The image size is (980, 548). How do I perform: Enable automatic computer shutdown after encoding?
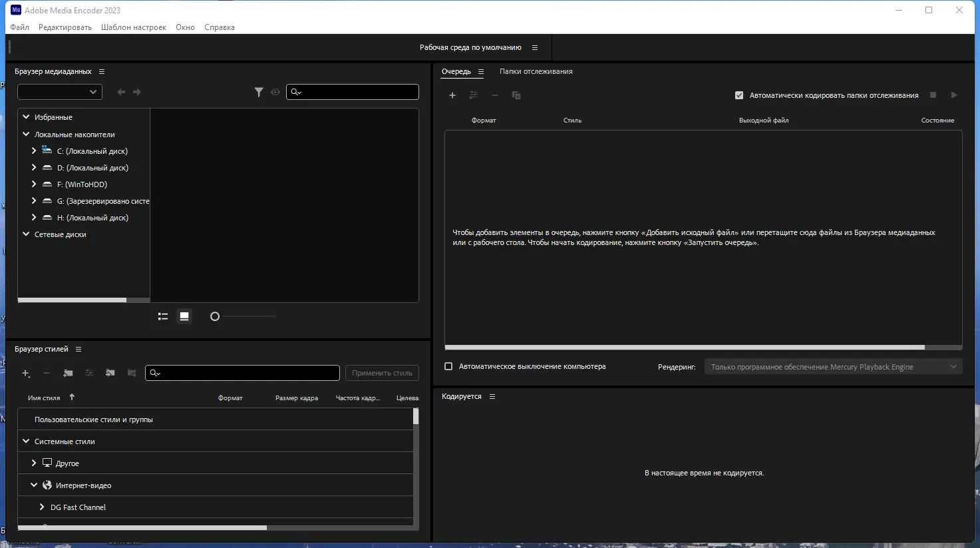coord(449,366)
